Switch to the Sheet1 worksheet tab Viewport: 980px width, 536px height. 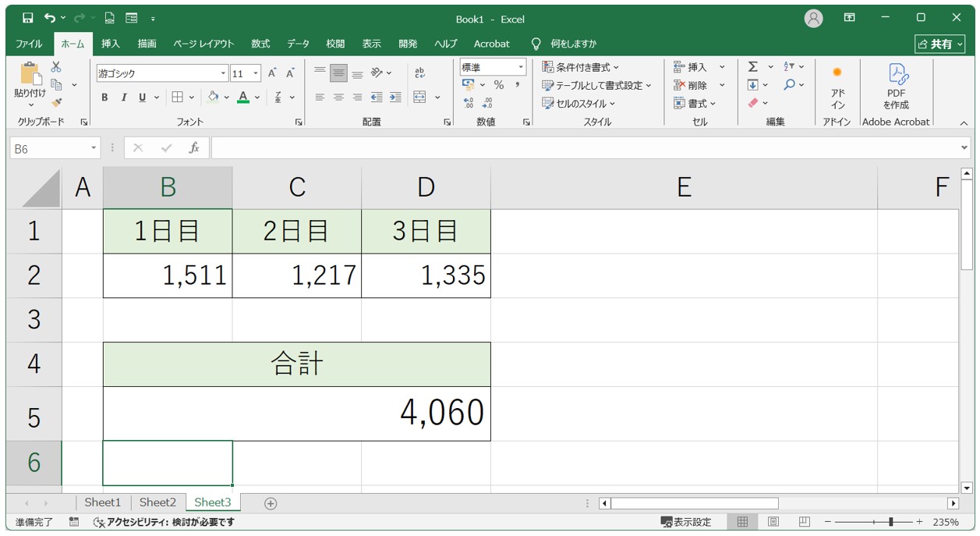point(103,502)
